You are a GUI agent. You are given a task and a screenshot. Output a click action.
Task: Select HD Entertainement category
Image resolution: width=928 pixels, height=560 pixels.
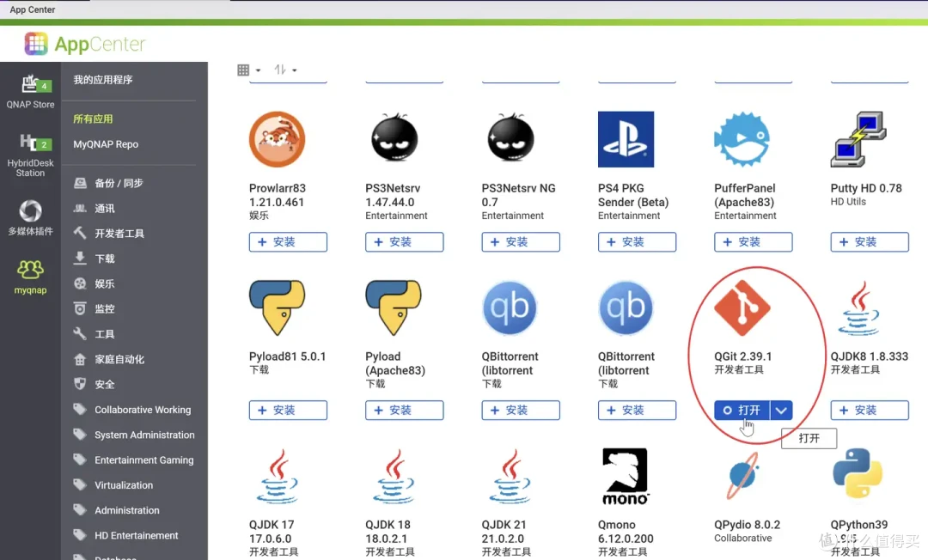click(x=136, y=535)
